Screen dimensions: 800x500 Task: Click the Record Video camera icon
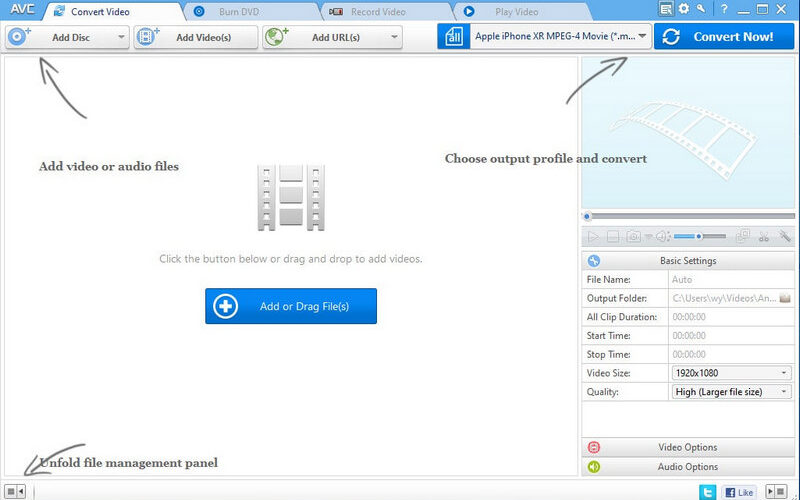(336, 11)
